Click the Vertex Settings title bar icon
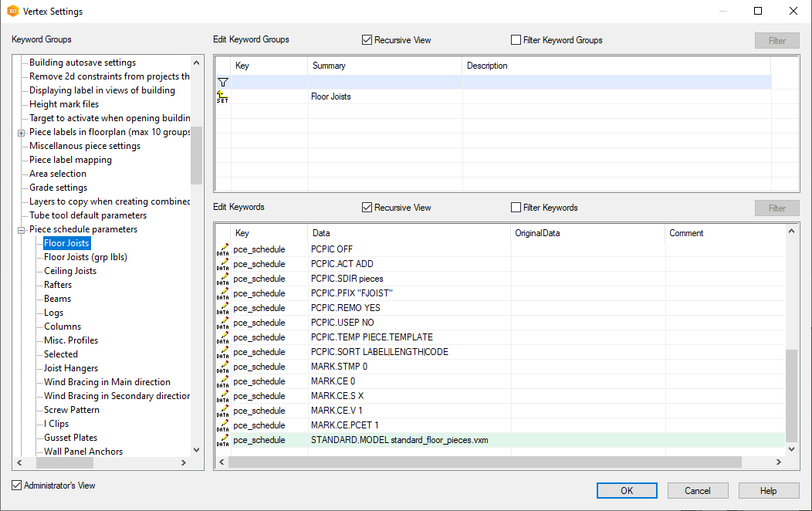This screenshot has width=812, height=511. point(12,12)
